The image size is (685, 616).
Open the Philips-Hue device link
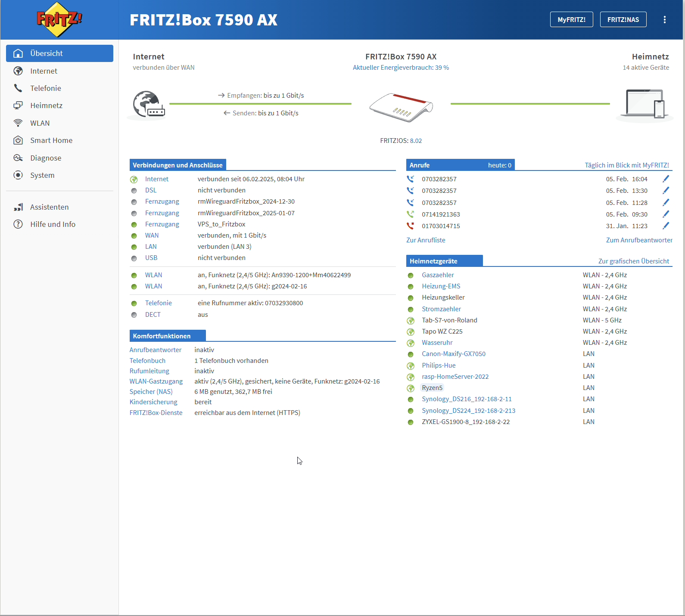(x=439, y=365)
